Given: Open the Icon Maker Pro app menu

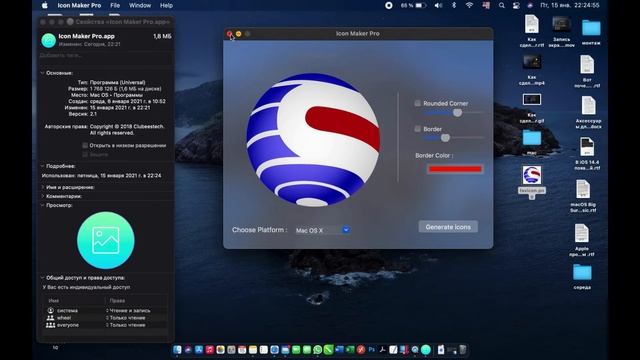Looking at the screenshot, I should 79,5.
